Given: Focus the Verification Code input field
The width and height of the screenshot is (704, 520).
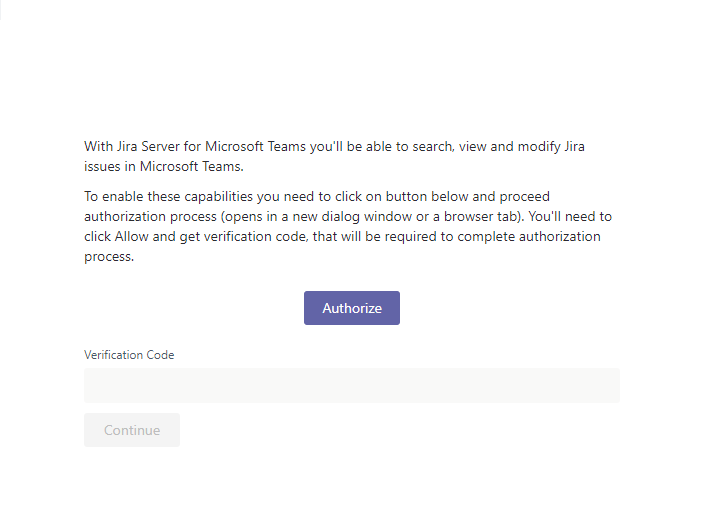Looking at the screenshot, I should (x=351, y=385).
